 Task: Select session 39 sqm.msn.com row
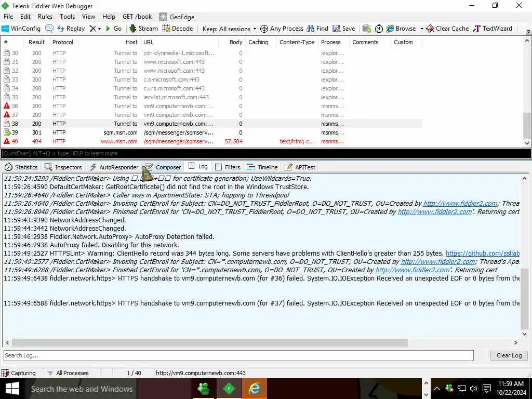[x=211, y=132]
